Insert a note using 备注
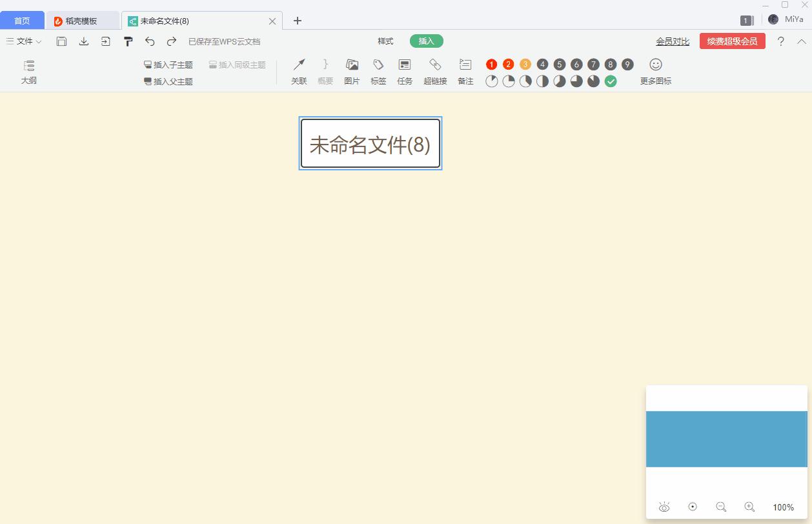 pos(465,70)
